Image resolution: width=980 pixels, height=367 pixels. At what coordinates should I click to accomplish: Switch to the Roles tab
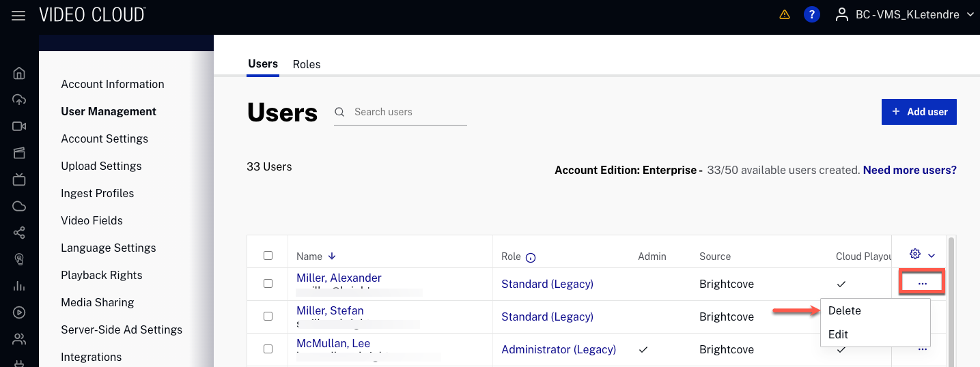307,64
